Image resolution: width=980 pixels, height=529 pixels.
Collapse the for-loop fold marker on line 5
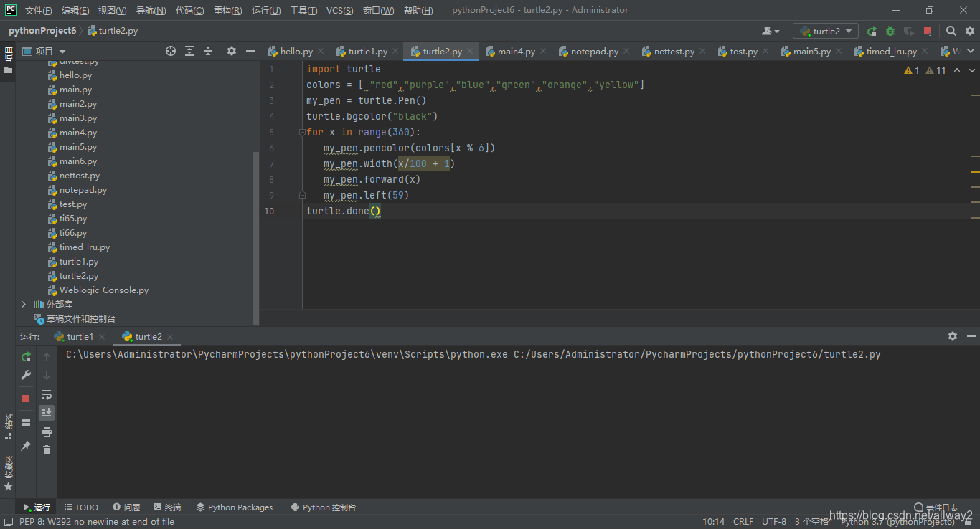coord(302,132)
